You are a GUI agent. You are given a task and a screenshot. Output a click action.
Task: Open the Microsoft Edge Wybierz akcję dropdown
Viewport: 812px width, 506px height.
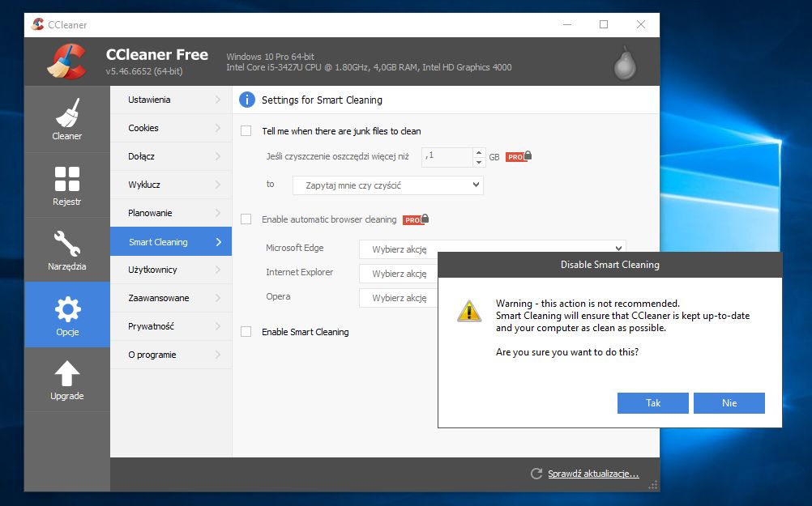[493, 249]
